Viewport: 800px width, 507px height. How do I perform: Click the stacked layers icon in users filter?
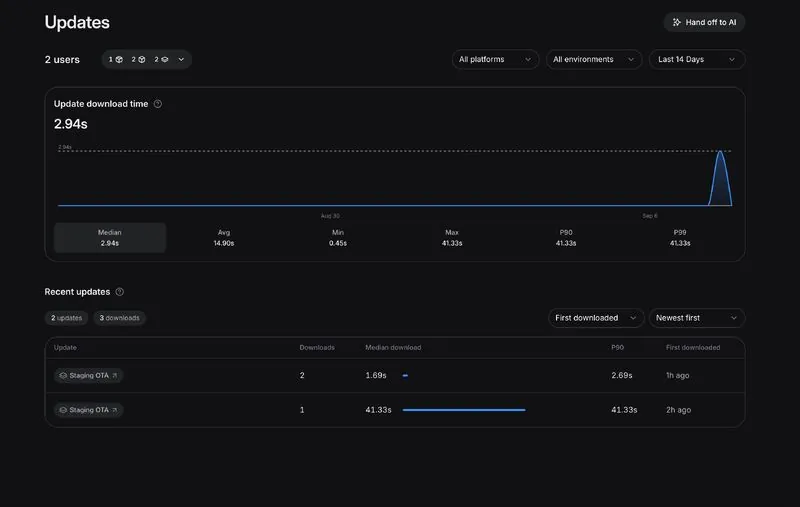164,60
